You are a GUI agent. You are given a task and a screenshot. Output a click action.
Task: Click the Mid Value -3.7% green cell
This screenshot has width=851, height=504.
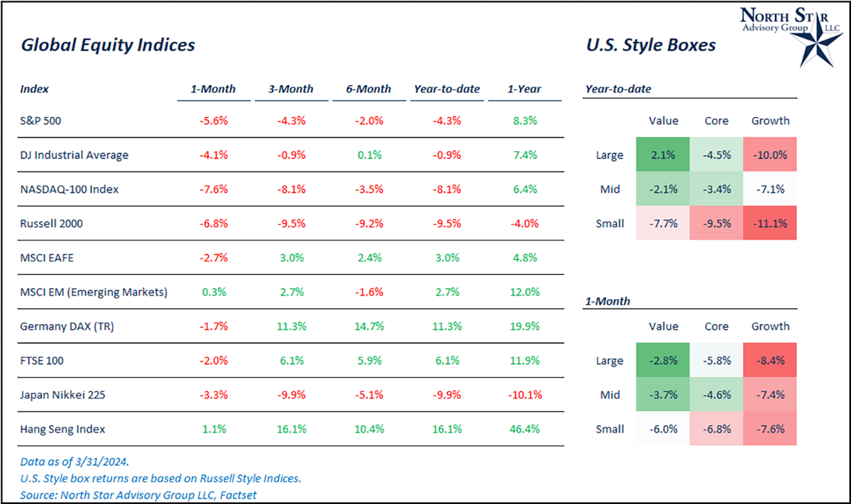click(664, 395)
